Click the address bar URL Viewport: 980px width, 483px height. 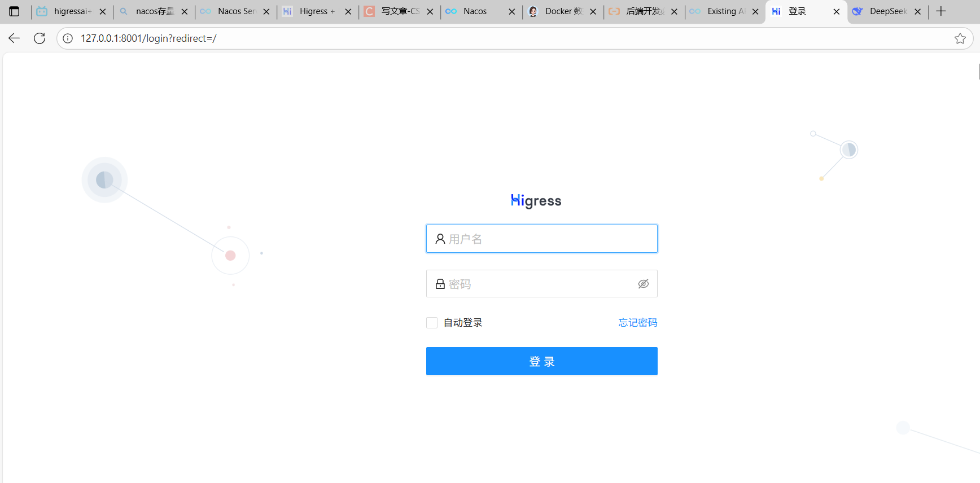tap(148, 38)
